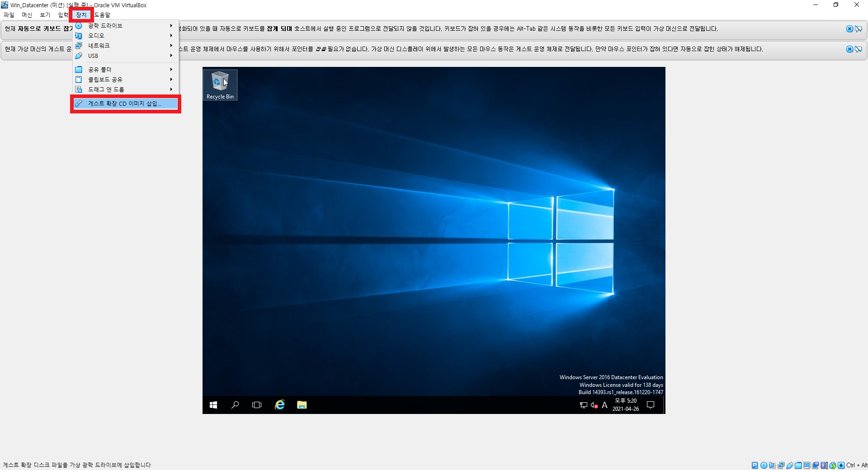Click the USB device status icon
Viewport: 868px width, 470px height.
tap(790, 465)
